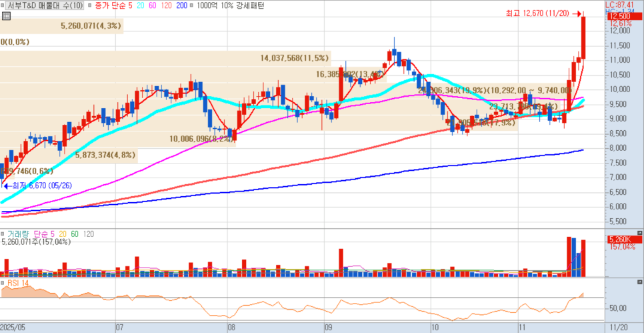Viewport: 644px width, 333px height.
Task: Click the 12,61% change rate text
Action: pyautogui.click(x=621, y=23)
